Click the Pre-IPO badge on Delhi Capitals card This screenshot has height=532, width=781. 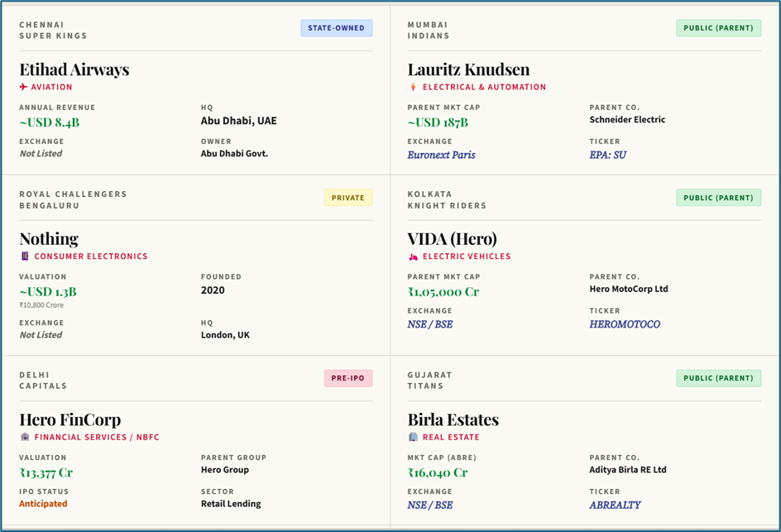pyautogui.click(x=347, y=378)
